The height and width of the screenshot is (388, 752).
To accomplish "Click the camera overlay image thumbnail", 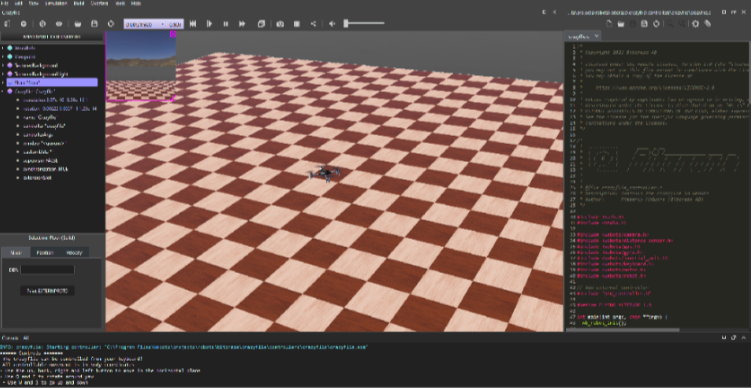I will click(x=141, y=66).
